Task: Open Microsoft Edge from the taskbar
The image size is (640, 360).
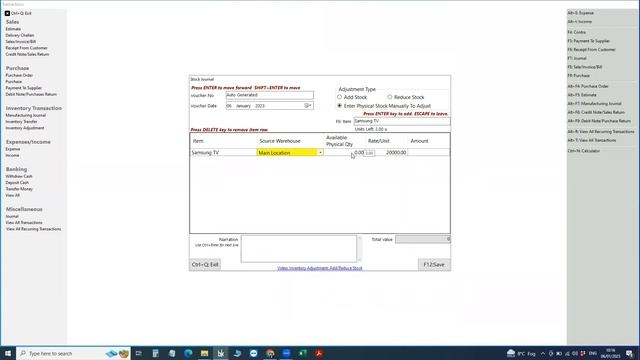Action: 188,353
